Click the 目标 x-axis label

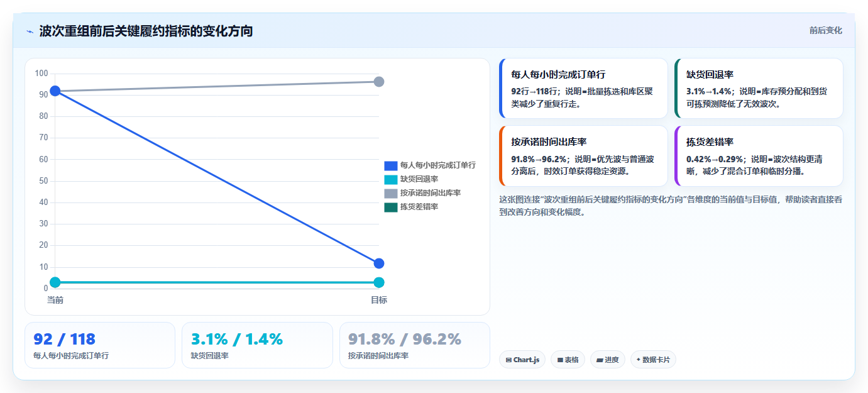[379, 300]
